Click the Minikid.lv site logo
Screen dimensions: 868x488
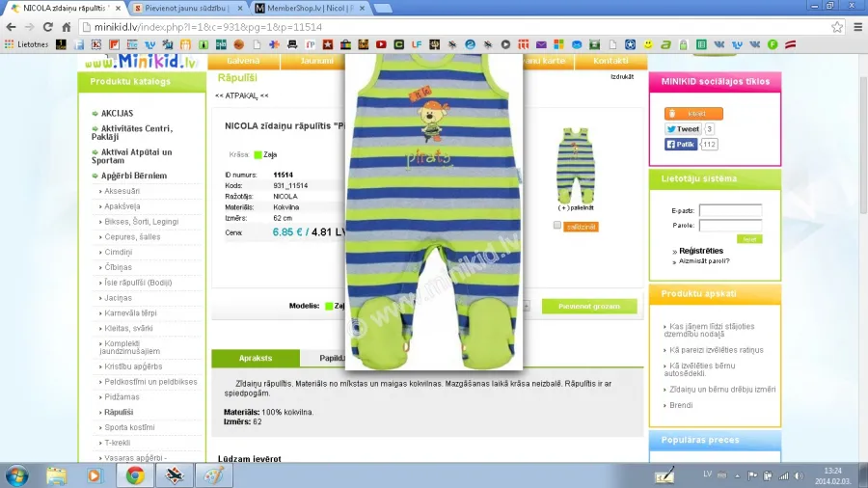coord(141,62)
